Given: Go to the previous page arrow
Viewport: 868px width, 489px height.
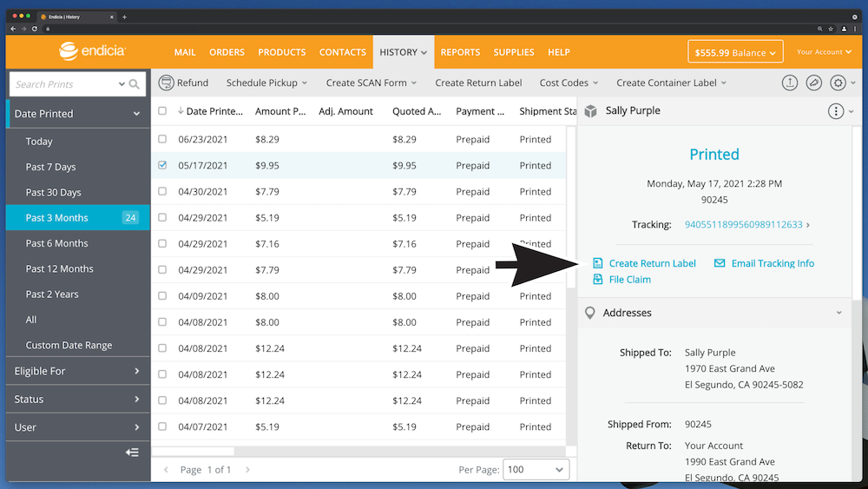Looking at the screenshot, I should pos(166,470).
